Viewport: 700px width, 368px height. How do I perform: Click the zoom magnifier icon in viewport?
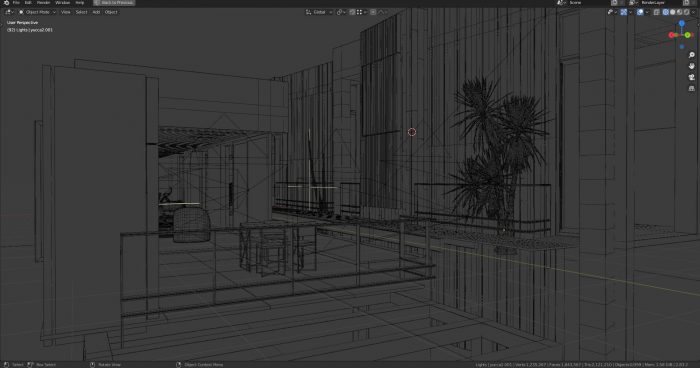[x=692, y=55]
